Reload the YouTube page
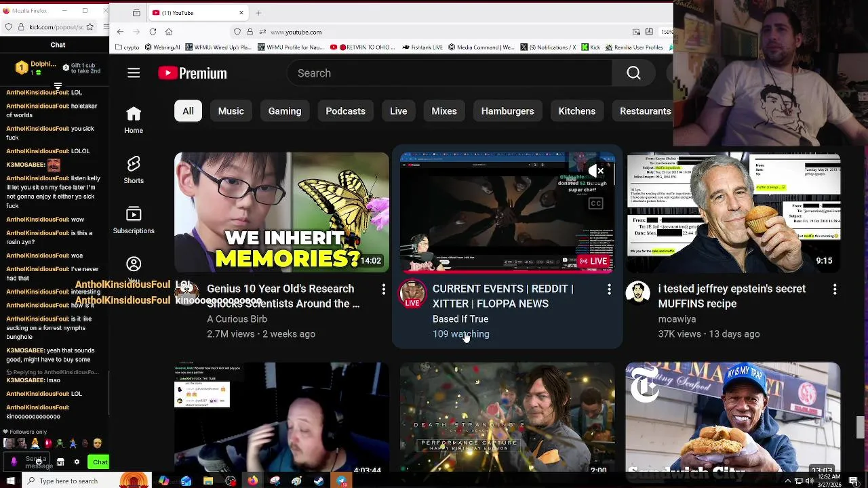 pos(153,32)
